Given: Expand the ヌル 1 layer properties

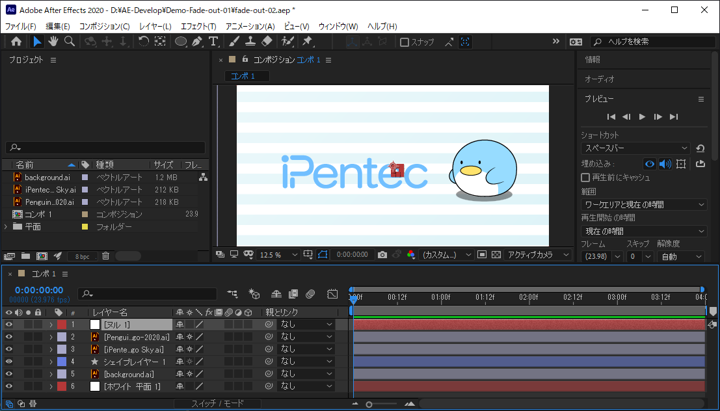Looking at the screenshot, I should click(51, 325).
